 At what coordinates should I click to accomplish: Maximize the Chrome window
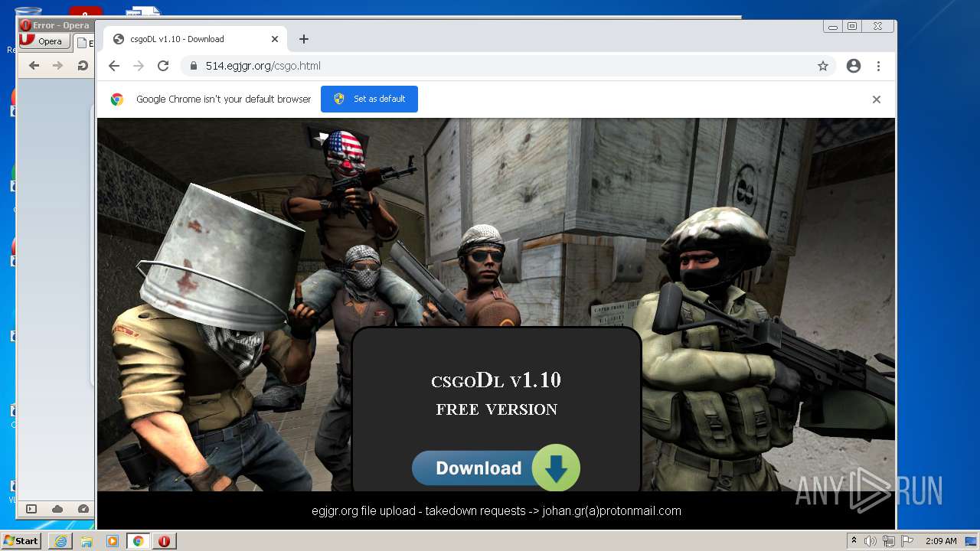[x=852, y=26]
